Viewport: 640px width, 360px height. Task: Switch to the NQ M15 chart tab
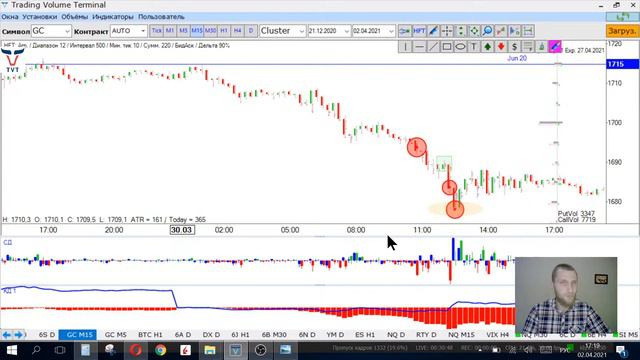(x=461, y=335)
